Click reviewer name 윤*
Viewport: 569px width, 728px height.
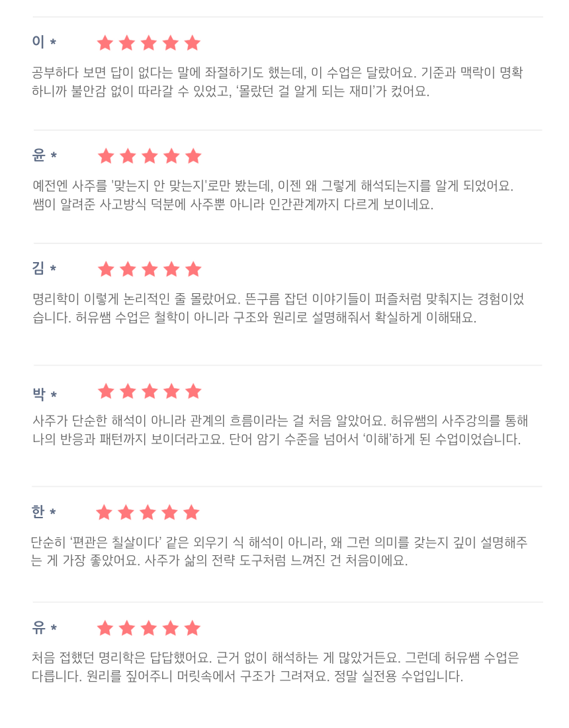point(44,155)
